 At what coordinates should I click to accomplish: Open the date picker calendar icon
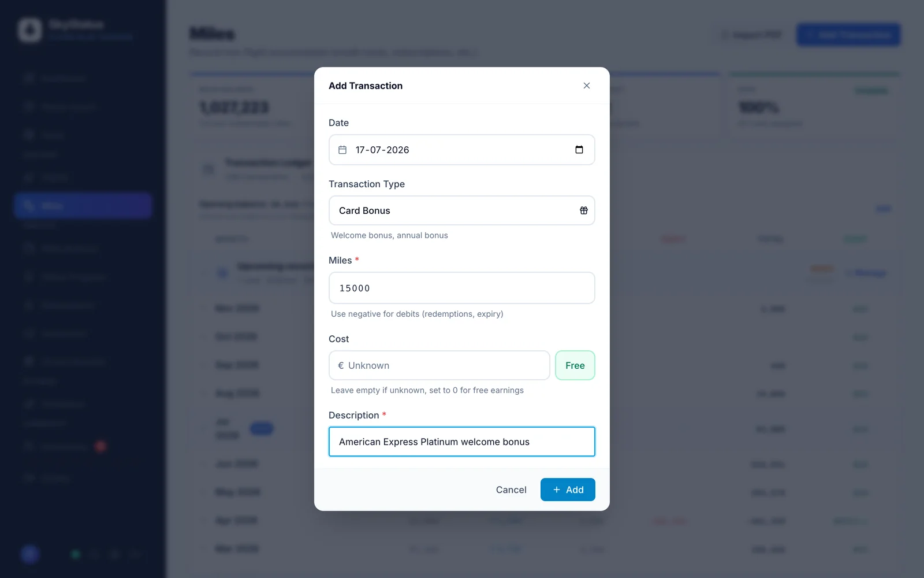579,150
